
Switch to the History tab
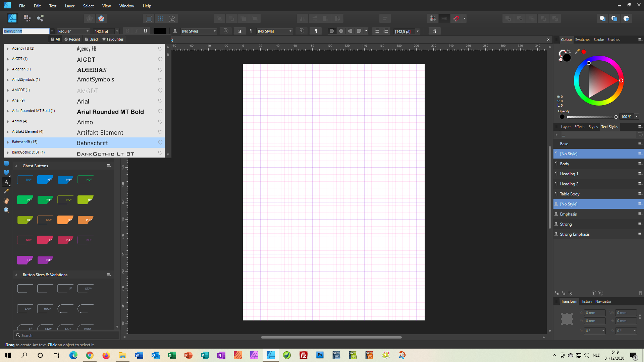586,301
